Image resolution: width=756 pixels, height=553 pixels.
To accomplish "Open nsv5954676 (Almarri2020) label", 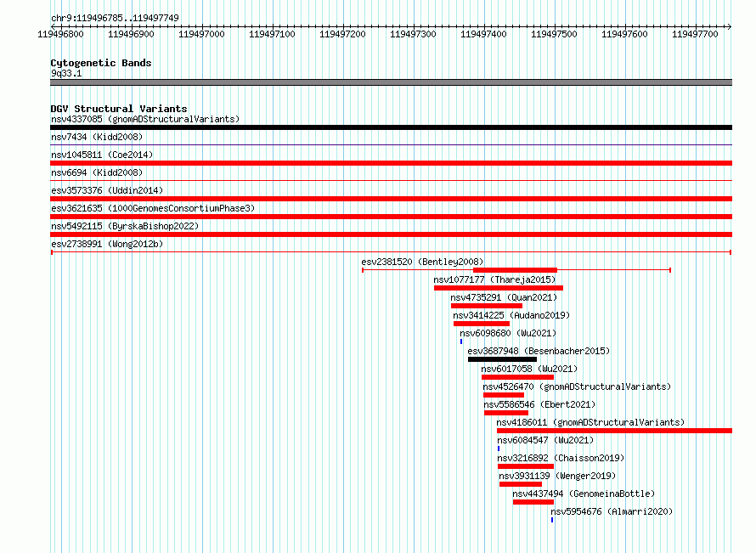I will [x=612, y=511].
